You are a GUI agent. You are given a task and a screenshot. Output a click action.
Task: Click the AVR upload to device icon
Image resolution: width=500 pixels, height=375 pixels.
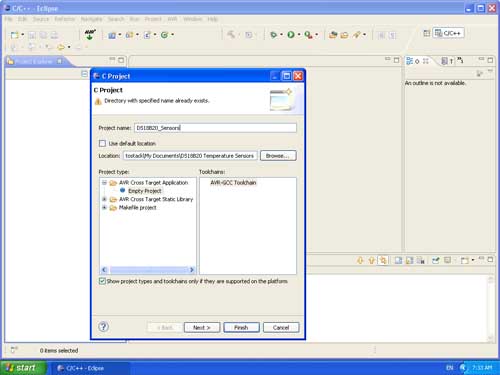[x=90, y=34]
